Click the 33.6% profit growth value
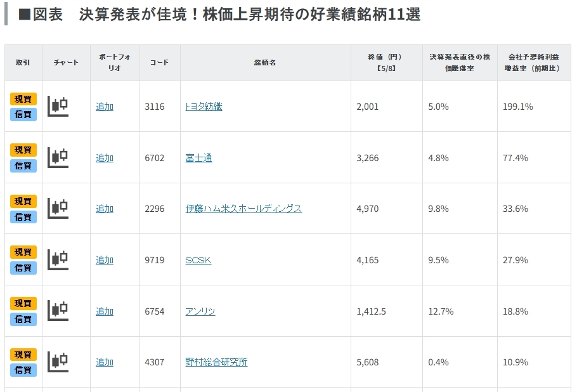 pos(515,209)
